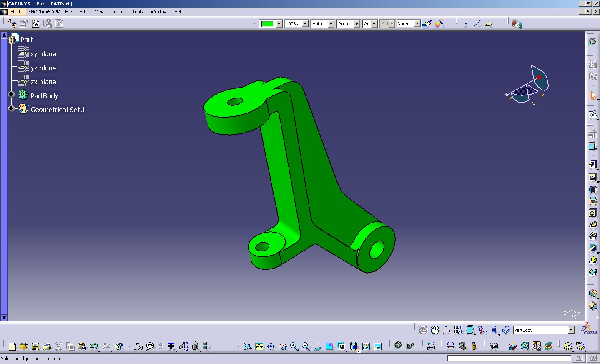
Task: Select PartBody label in the tree
Action: (44, 96)
